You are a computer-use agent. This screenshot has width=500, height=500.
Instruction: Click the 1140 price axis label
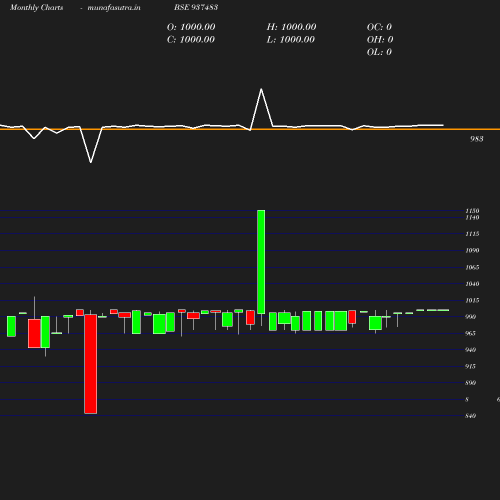coord(472,217)
